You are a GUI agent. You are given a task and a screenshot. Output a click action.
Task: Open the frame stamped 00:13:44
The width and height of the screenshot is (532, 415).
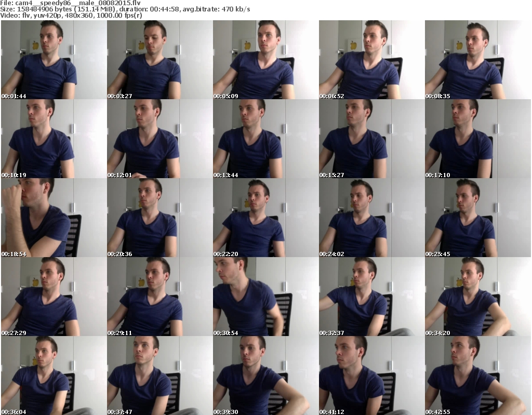(265, 139)
